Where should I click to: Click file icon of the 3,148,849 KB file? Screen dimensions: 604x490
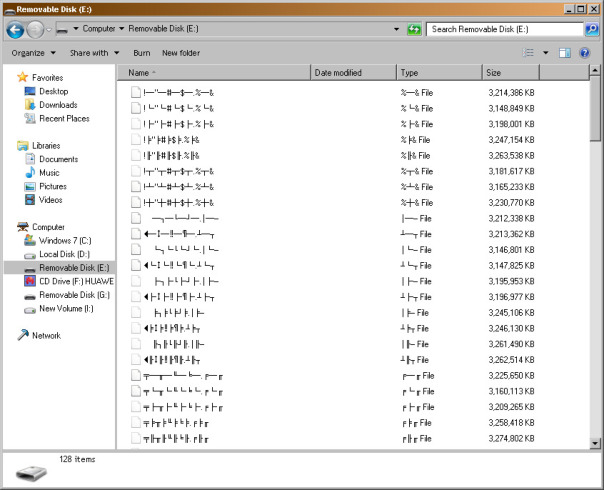(x=136, y=108)
